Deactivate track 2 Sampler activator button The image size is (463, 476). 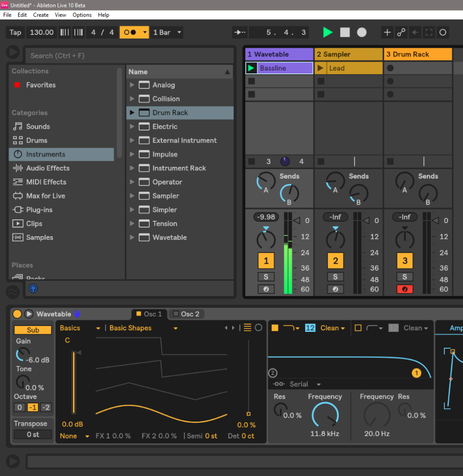[335, 261]
